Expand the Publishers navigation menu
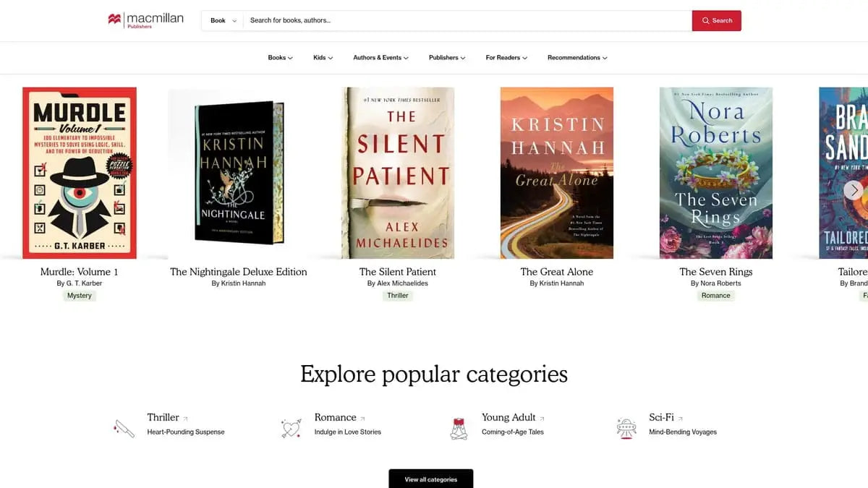 [x=447, y=58]
